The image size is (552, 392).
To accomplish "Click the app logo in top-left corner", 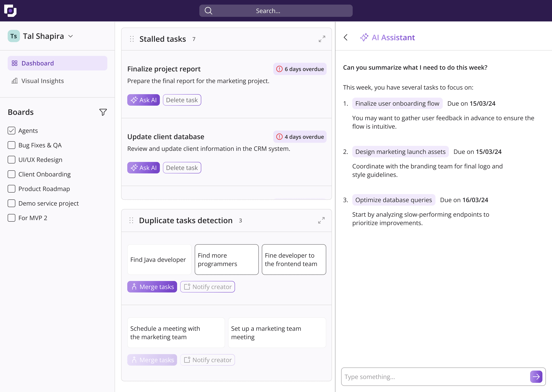I will 10,11.
